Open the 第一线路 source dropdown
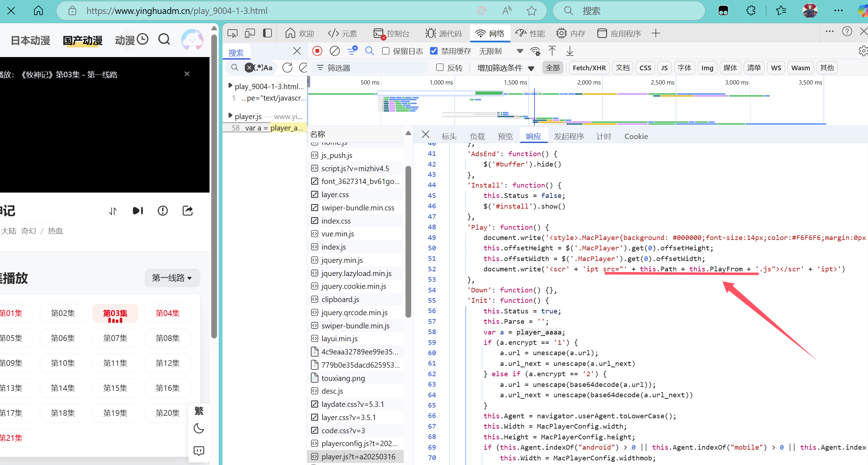Image resolution: width=868 pixels, height=465 pixels. 172,278
